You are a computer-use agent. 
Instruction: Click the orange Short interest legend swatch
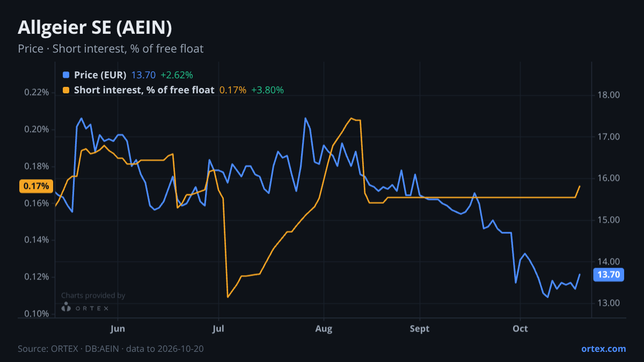click(x=66, y=90)
